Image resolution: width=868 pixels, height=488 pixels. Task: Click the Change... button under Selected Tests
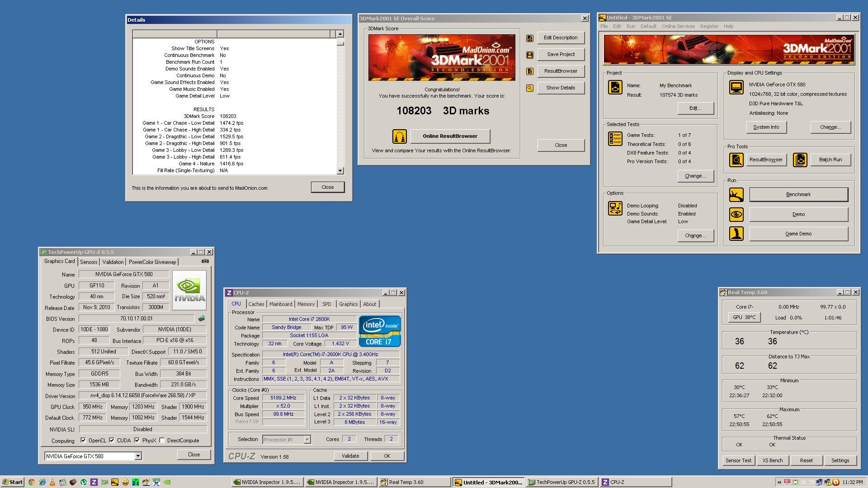pyautogui.click(x=695, y=176)
